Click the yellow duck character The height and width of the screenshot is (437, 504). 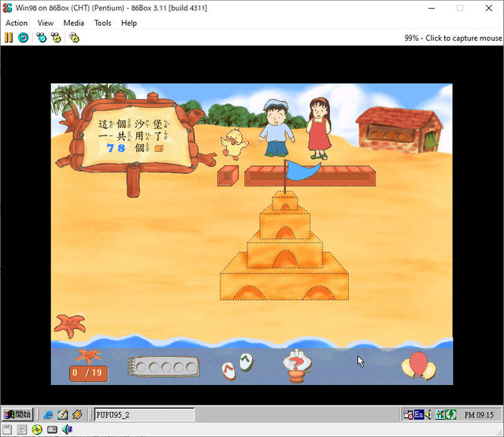[235, 144]
